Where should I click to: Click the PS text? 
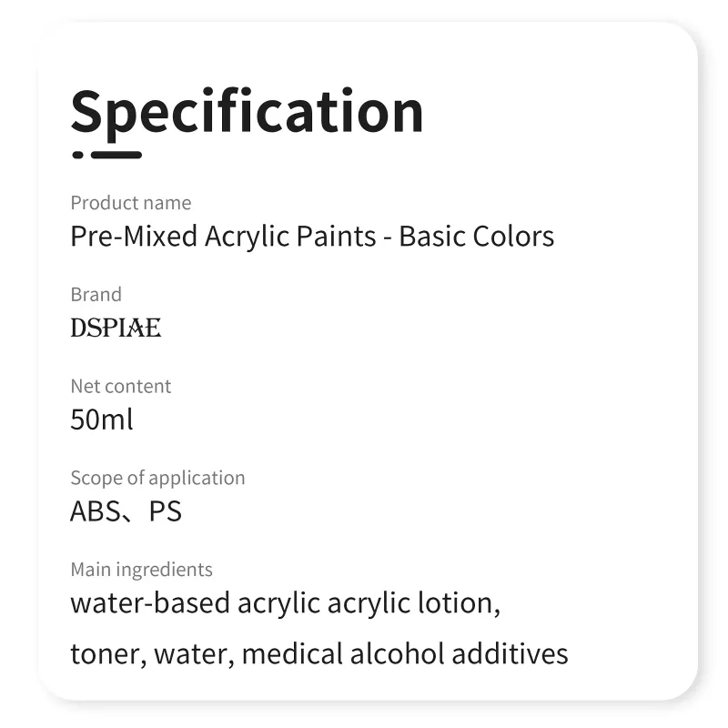[x=166, y=511]
